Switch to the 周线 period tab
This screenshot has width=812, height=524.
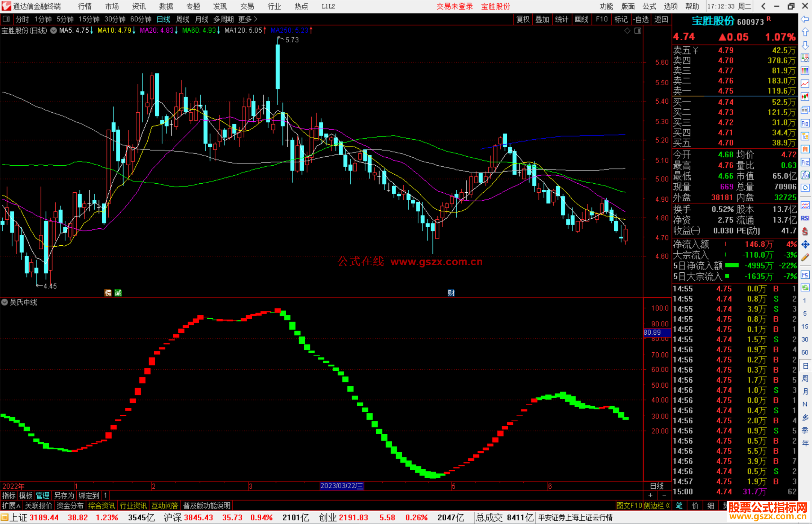[183, 19]
